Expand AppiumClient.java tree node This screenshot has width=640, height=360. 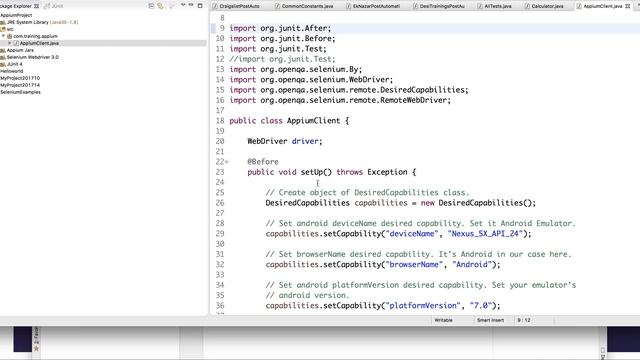(x=10, y=43)
